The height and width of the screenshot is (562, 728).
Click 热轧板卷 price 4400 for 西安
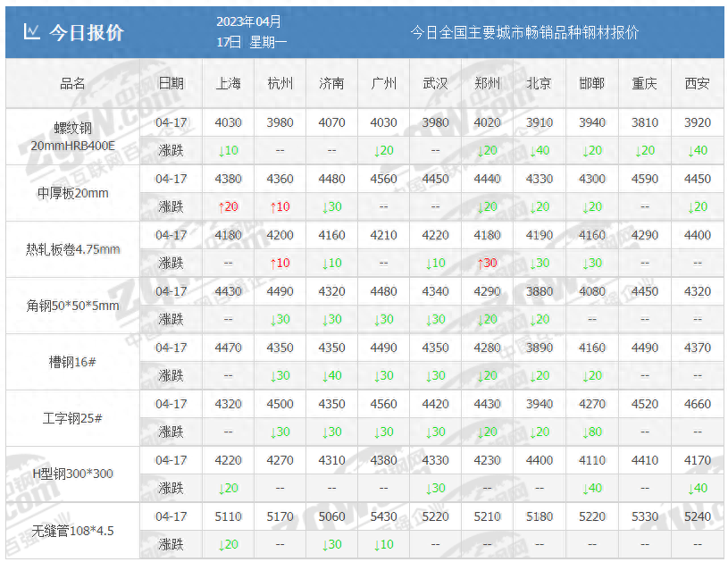698,235
